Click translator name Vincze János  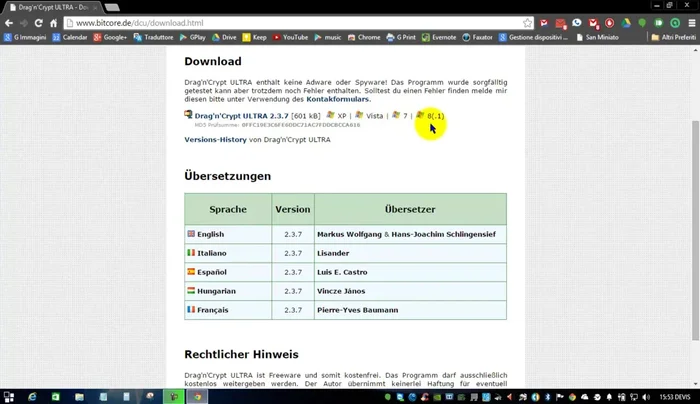(341, 291)
